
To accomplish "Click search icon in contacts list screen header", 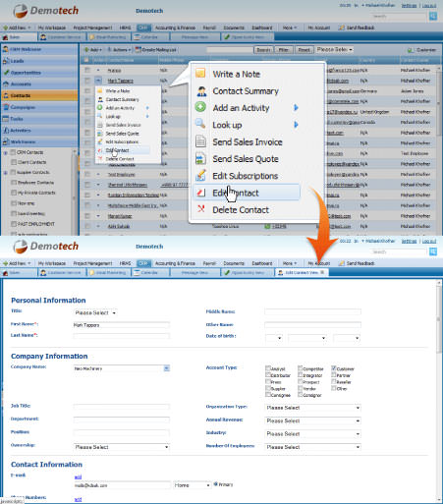I will 433,16.
